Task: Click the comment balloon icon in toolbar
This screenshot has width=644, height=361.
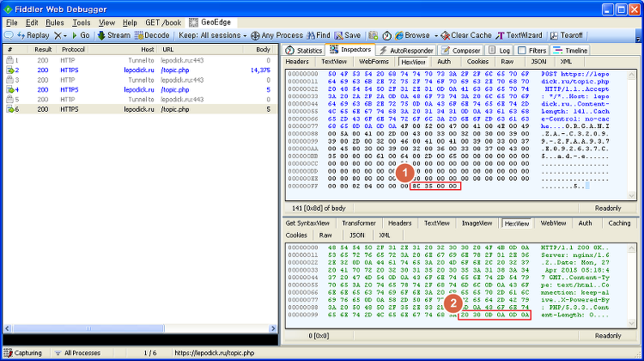Action: (x=9, y=35)
